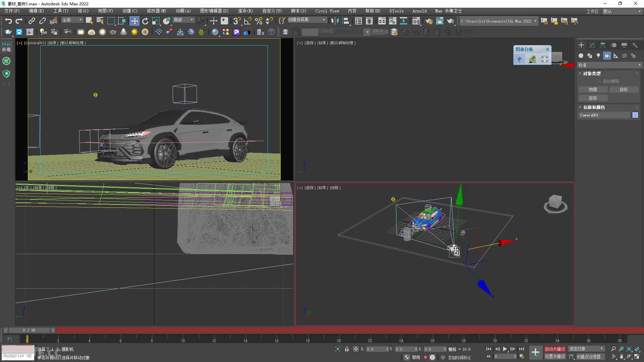Open the Arnold menu
This screenshot has height=362, width=644.
pyautogui.click(x=420, y=11)
